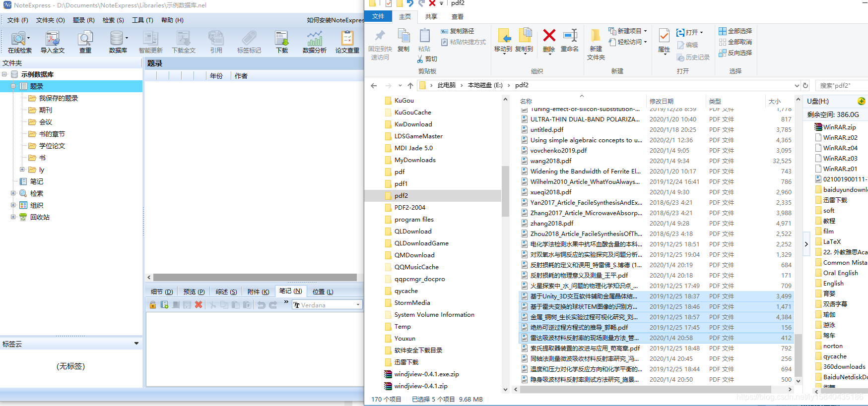Click 重命名 rename icon in Explorer ribbon
The height and width of the screenshot is (406, 868).
click(570, 41)
